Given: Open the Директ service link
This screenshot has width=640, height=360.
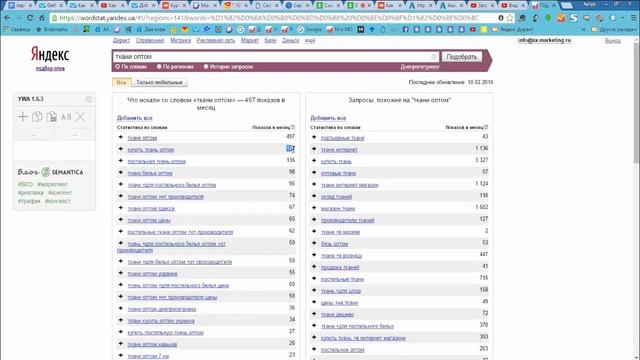Looking at the screenshot, I should pyautogui.click(x=121, y=40).
